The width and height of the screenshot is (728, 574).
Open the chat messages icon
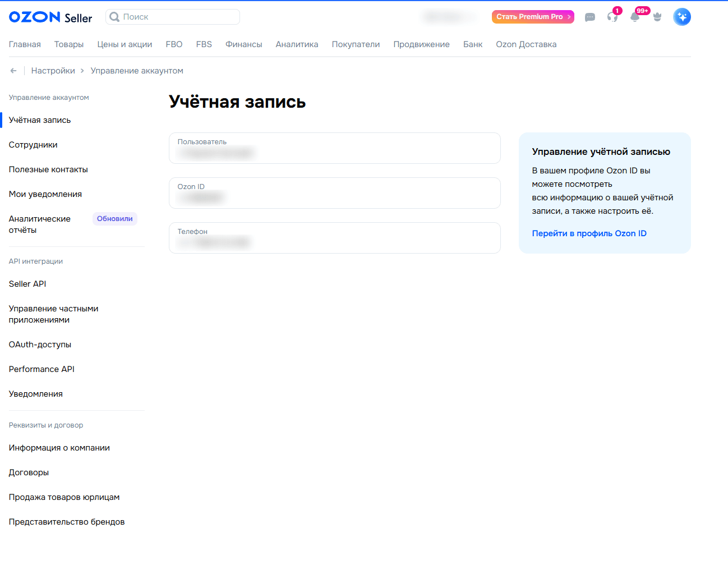coord(590,17)
